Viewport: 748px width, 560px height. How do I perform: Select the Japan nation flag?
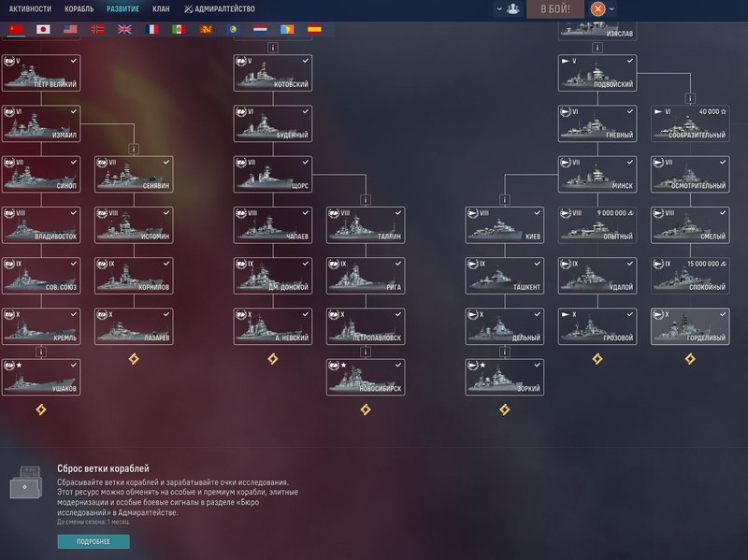[43, 30]
